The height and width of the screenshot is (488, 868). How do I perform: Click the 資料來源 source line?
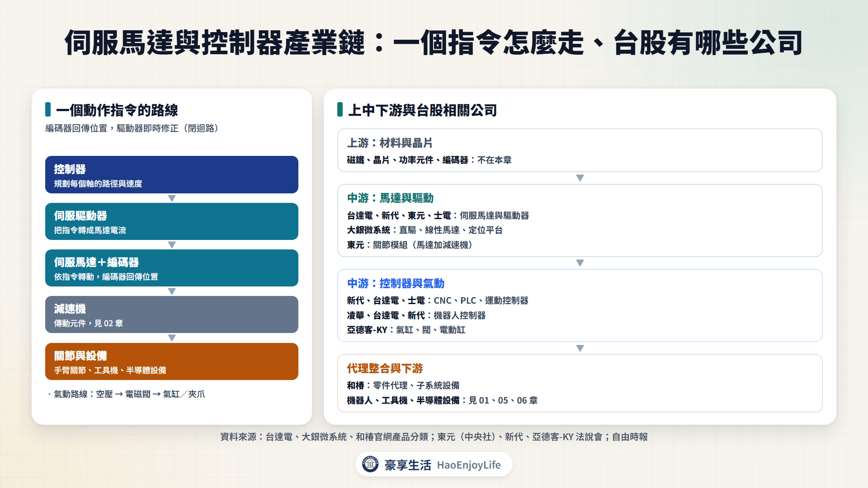click(x=434, y=437)
